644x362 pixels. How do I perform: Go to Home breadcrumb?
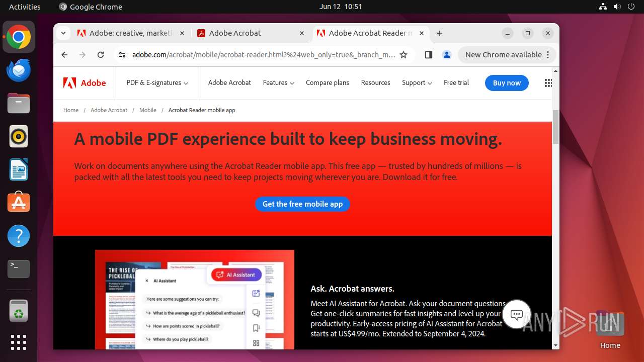click(x=71, y=110)
